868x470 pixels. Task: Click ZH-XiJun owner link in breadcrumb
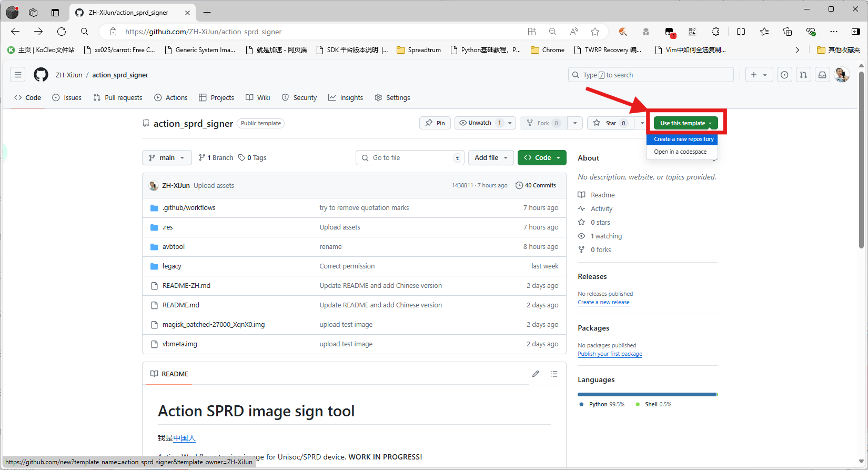click(69, 75)
